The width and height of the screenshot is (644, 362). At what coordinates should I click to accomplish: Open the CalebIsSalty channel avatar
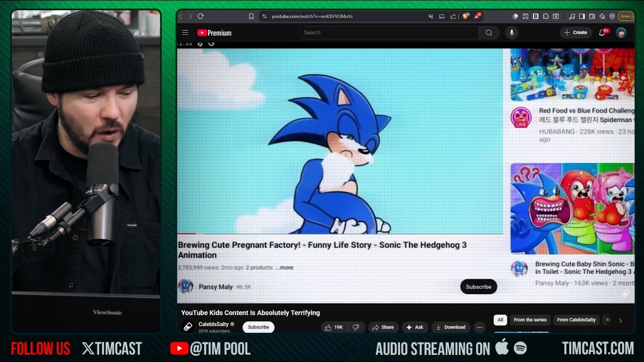point(188,327)
